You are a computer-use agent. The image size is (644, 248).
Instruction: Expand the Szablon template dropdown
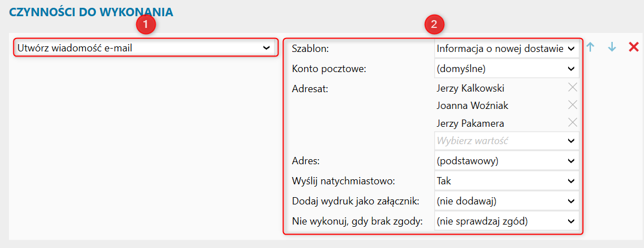point(506,49)
